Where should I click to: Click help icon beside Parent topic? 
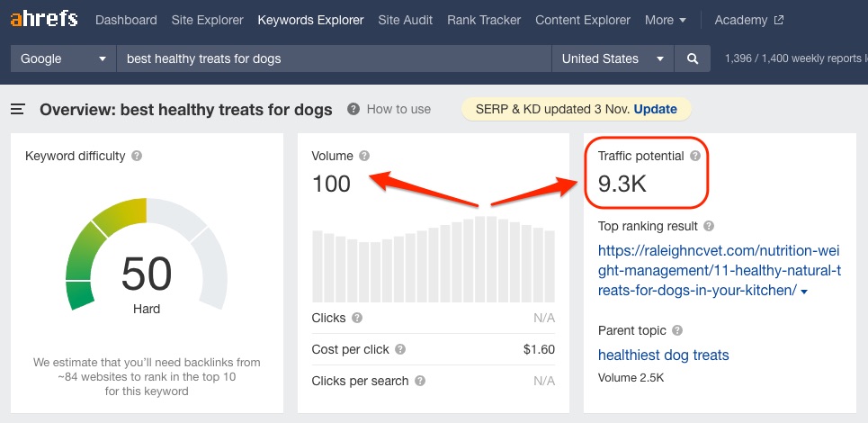click(677, 330)
